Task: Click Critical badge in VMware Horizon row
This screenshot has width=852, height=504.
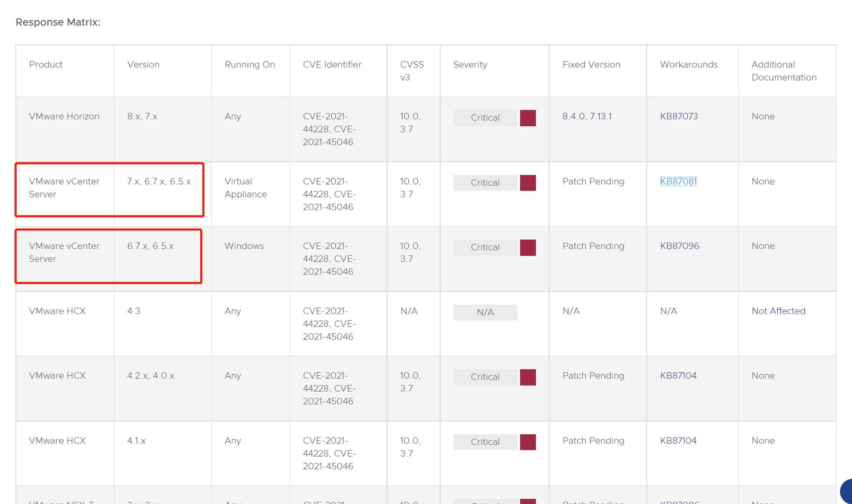Action: coord(485,118)
